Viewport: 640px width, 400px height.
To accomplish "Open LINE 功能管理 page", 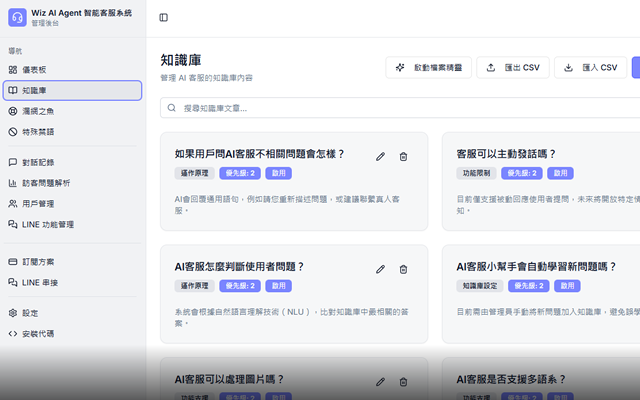I will pos(47,225).
